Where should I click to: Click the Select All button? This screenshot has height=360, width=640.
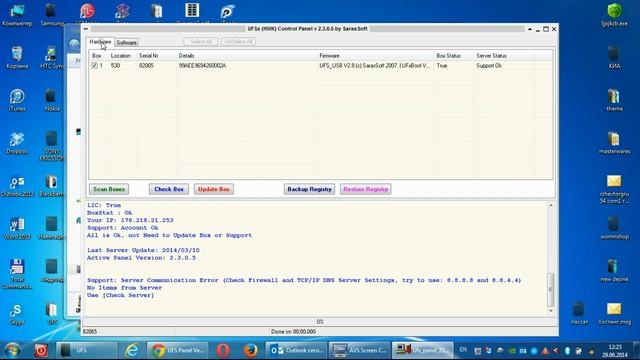click(200, 42)
